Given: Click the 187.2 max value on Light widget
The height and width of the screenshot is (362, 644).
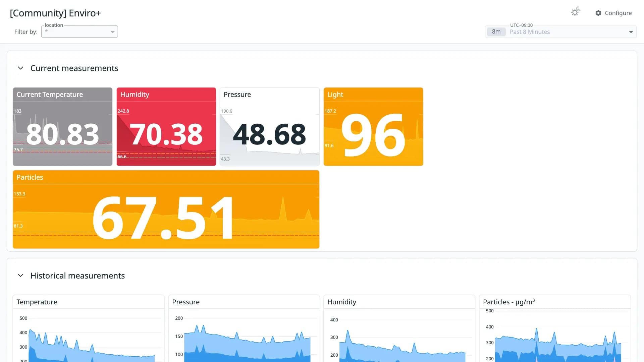Looking at the screenshot, I should pos(330,111).
